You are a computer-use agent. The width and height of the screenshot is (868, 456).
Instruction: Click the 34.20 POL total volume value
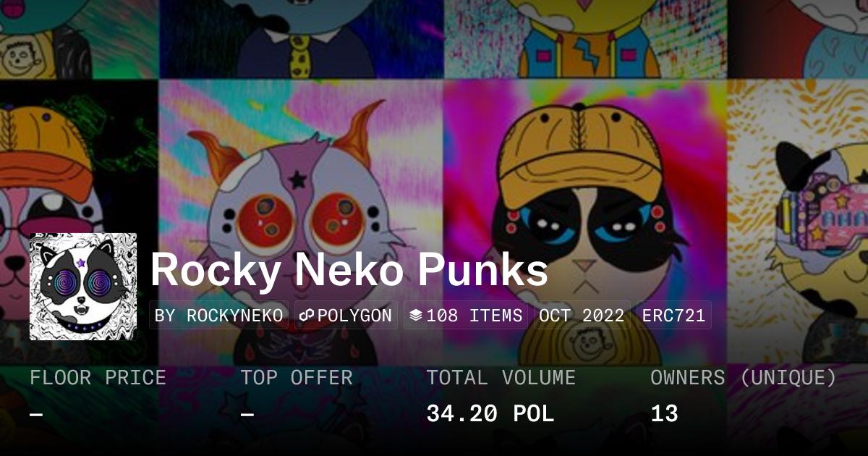(x=490, y=414)
